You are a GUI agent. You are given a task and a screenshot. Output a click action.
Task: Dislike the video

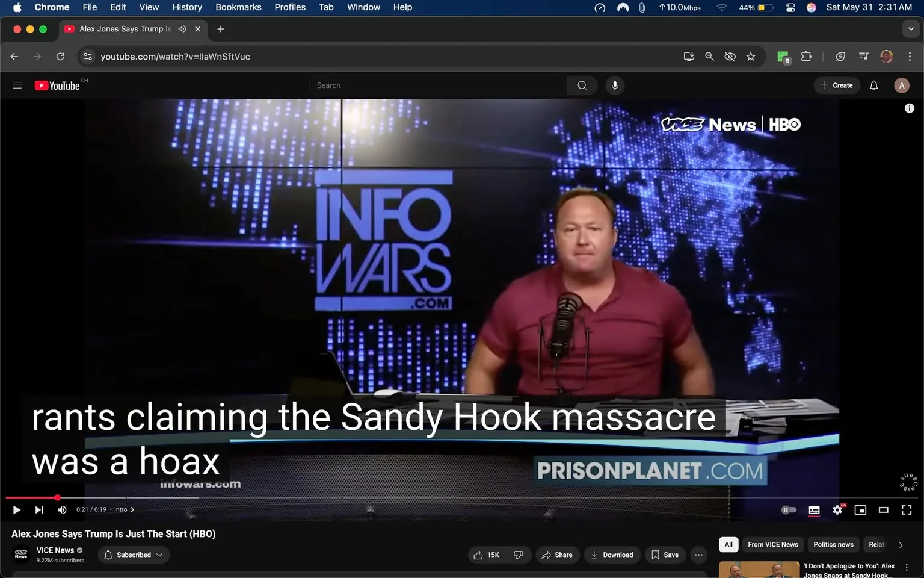pos(519,555)
